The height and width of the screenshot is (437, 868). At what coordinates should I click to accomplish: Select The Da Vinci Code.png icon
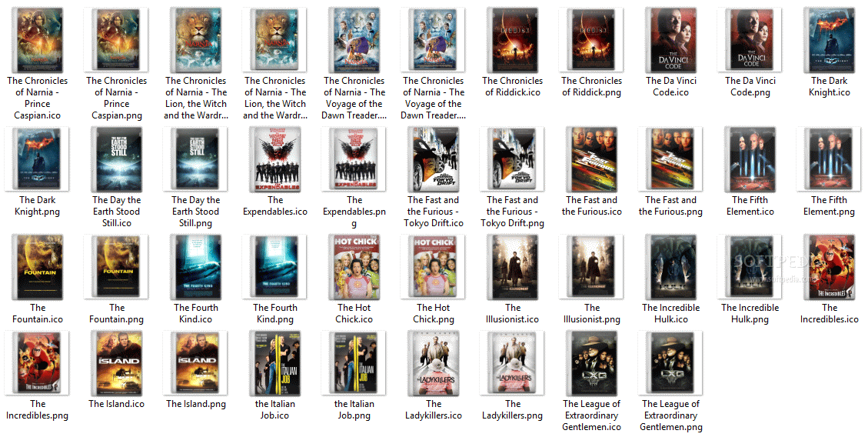click(x=750, y=41)
